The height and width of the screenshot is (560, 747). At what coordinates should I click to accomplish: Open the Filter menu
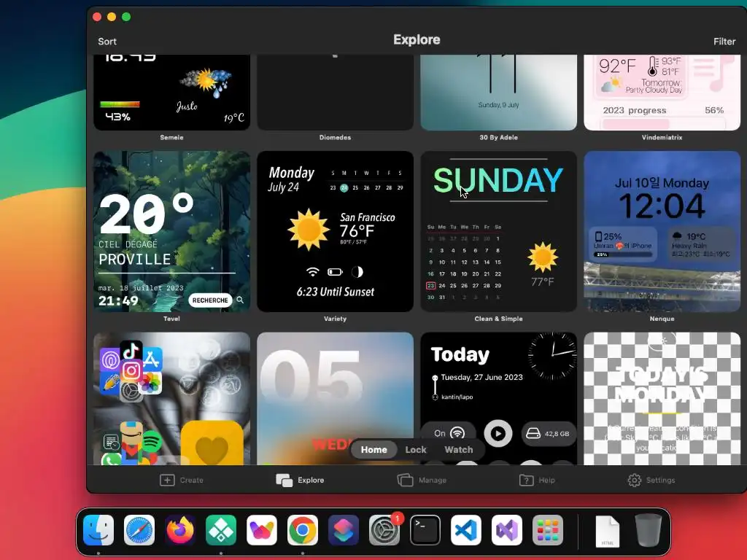(x=724, y=42)
